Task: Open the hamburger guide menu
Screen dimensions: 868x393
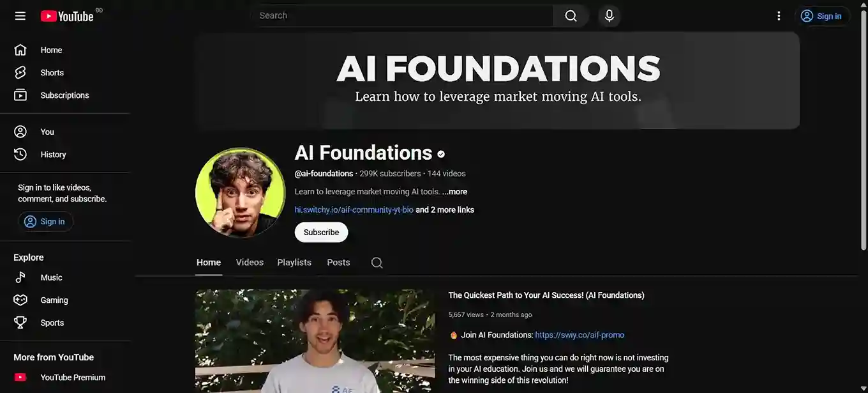Action: tap(20, 16)
